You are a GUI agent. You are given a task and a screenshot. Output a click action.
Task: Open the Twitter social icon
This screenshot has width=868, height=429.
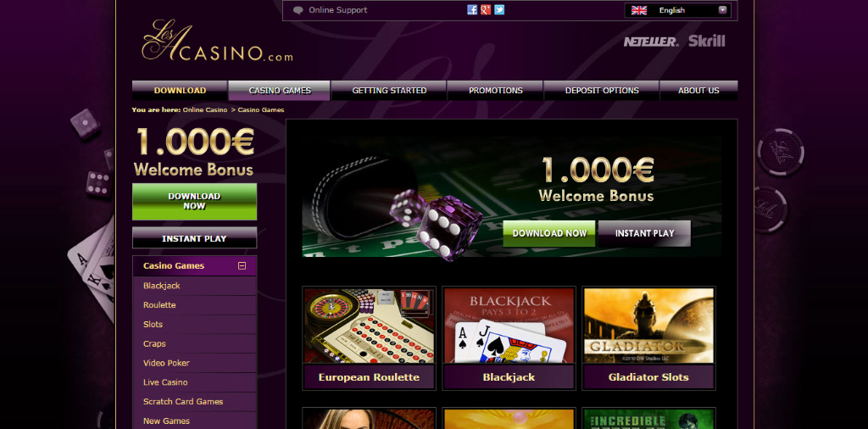click(499, 9)
